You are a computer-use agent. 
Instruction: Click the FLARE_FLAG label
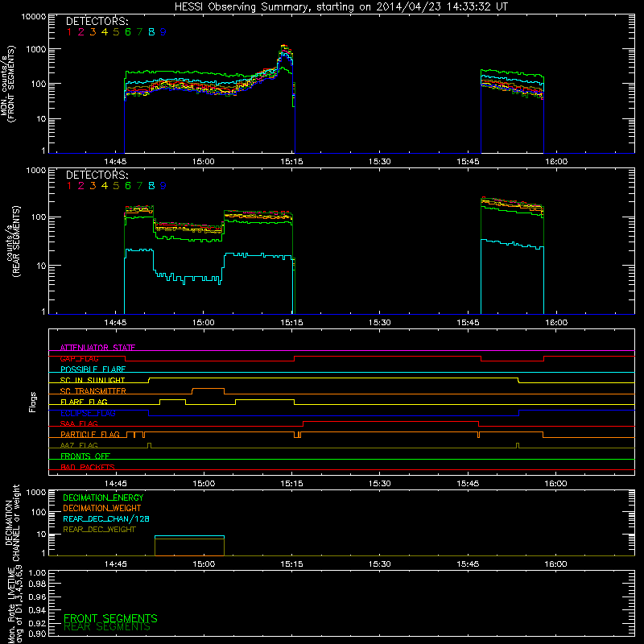pyautogui.click(x=84, y=402)
